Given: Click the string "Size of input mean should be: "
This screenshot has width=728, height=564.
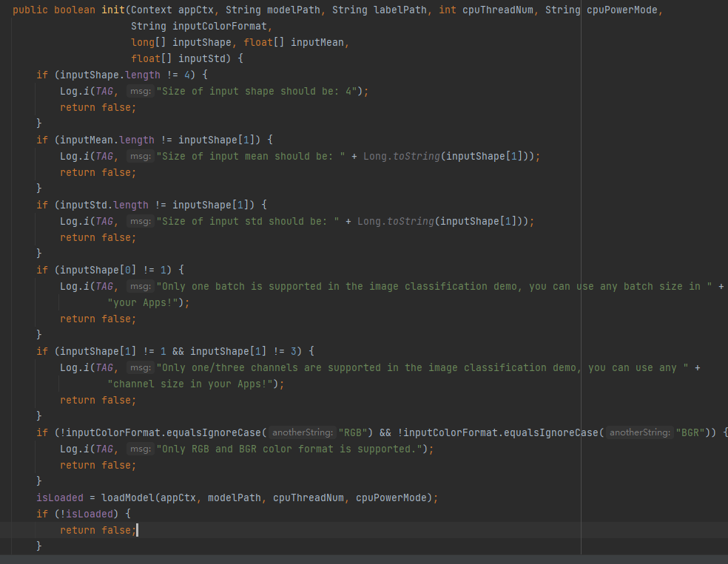Looking at the screenshot, I should tap(250, 156).
